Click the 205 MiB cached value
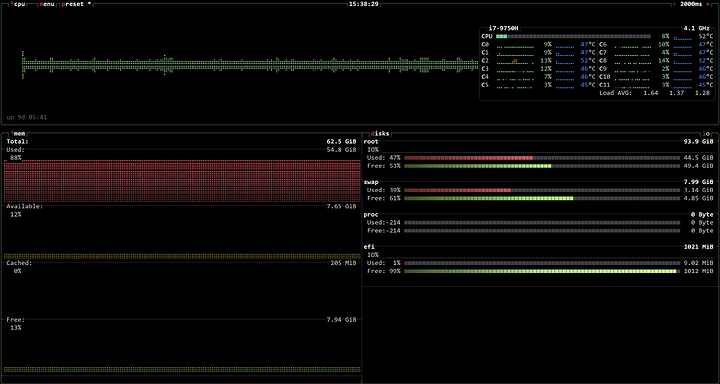Image resolution: width=720 pixels, height=384 pixels. [343, 263]
